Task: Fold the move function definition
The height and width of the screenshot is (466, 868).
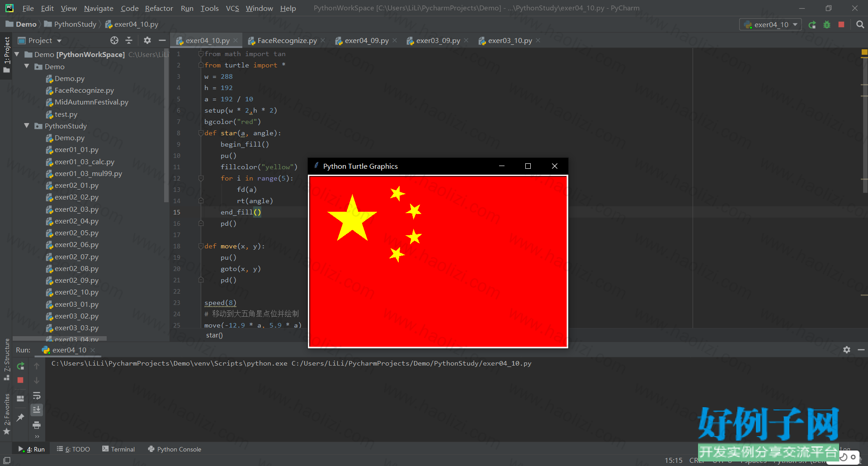Action: (x=201, y=246)
